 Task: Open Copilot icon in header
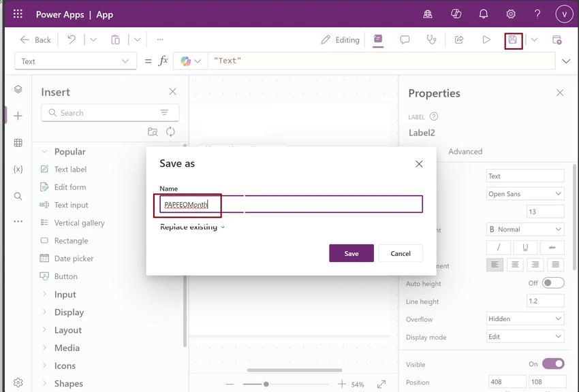(x=456, y=14)
